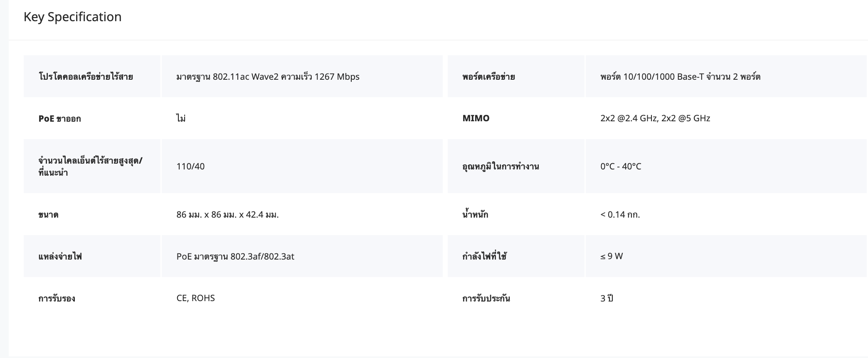This screenshot has width=868, height=358.
Task: Click the Key Specification heading
Action: [x=72, y=17]
